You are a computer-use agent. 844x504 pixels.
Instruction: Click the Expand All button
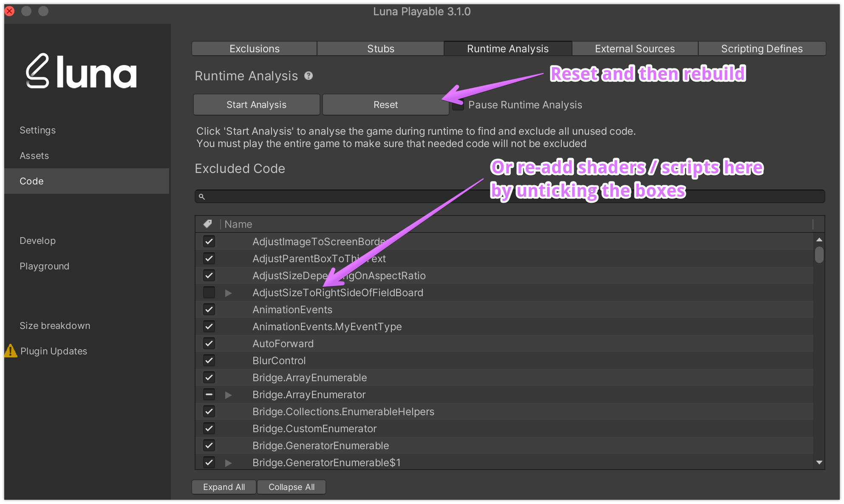224,487
